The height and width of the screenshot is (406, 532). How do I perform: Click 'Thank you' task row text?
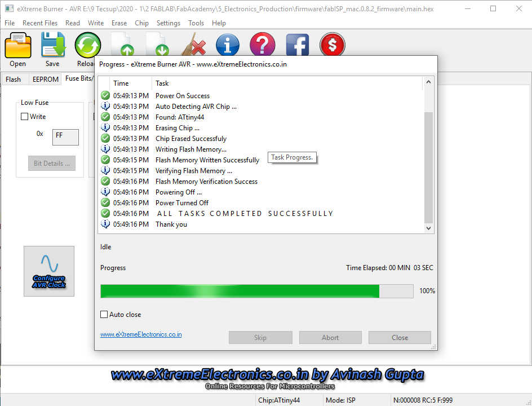(171, 224)
